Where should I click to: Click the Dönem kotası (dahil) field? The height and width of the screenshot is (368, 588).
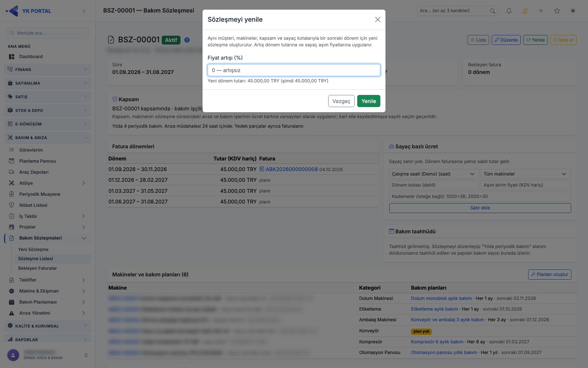point(434,185)
